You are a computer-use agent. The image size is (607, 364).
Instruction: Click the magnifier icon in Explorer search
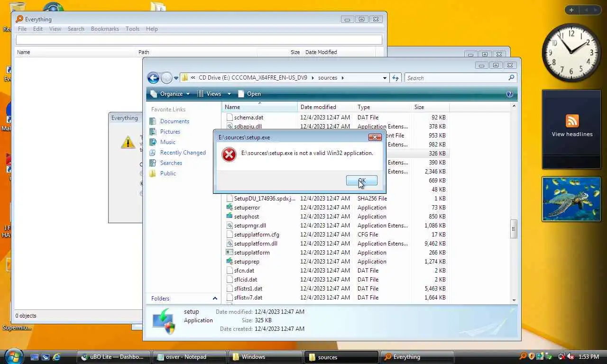tap(511, 78)
